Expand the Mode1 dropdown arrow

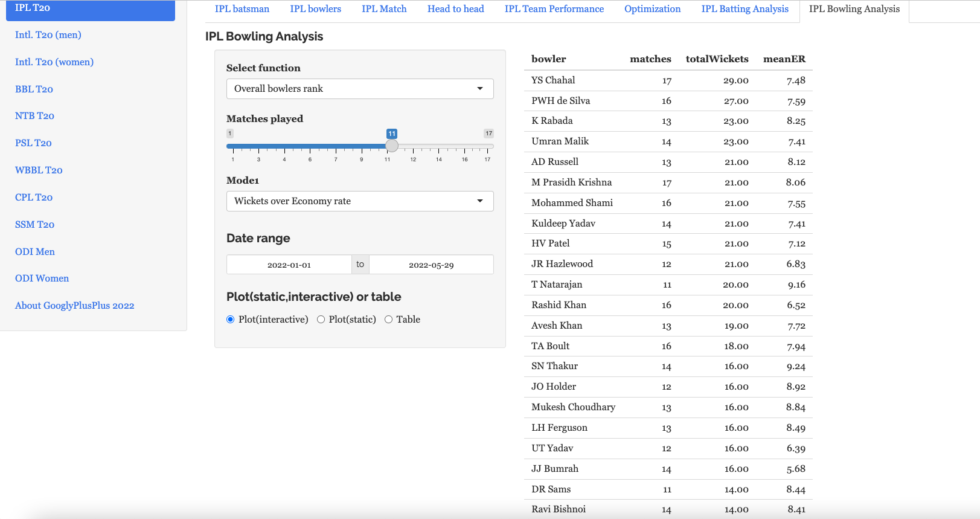tap(480, 201)
